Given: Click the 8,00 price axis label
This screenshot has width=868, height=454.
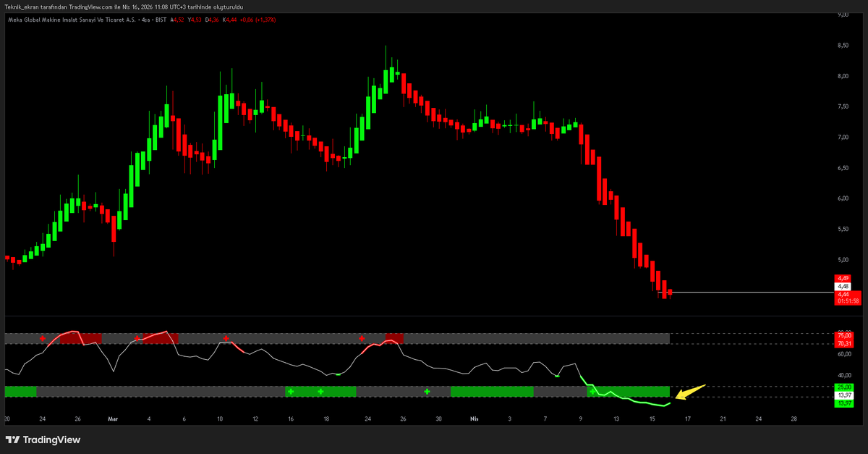Looking at the screenshot, I should click(x=843, y=76).
